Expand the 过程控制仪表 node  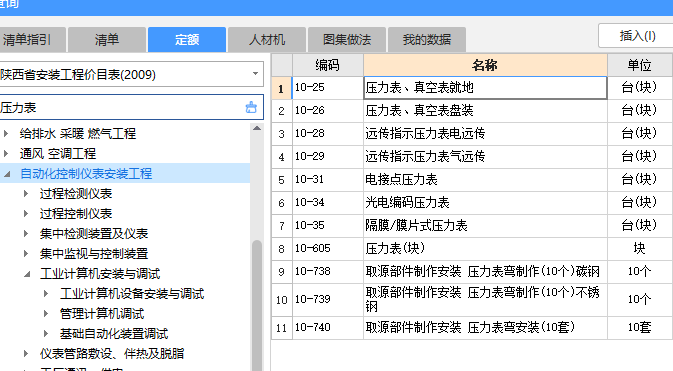[x=26, y=213]
